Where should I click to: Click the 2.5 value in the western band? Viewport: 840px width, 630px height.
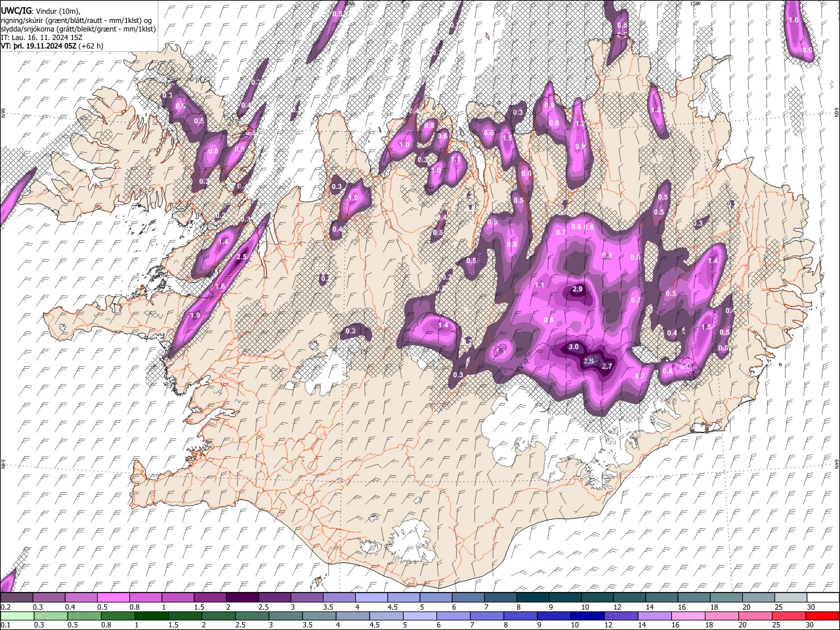(241, 257)
